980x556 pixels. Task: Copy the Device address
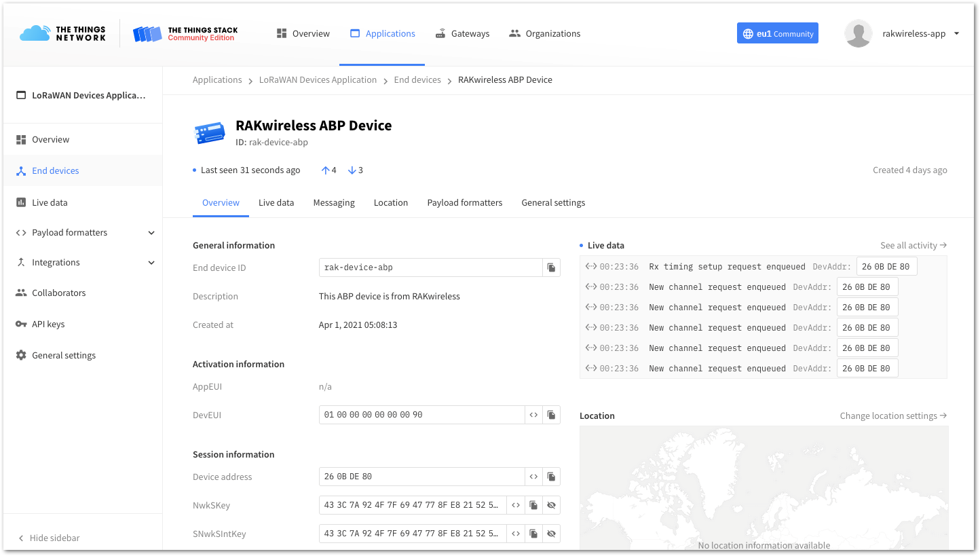click(552, 477)
